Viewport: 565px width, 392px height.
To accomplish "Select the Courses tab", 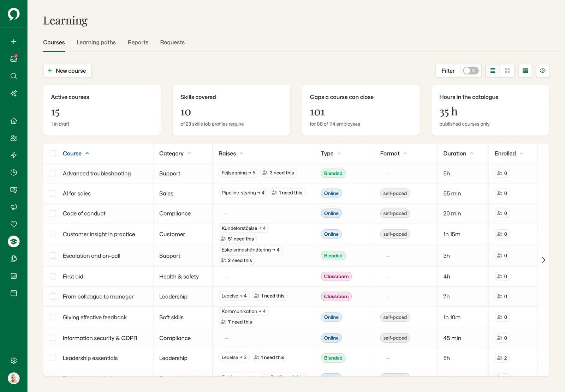I will click(54, 42).
